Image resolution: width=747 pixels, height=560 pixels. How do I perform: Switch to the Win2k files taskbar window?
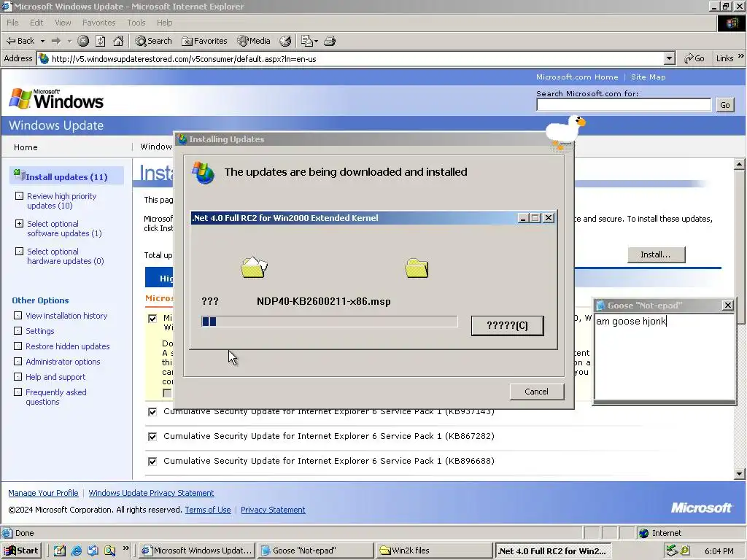click(433, 551)
